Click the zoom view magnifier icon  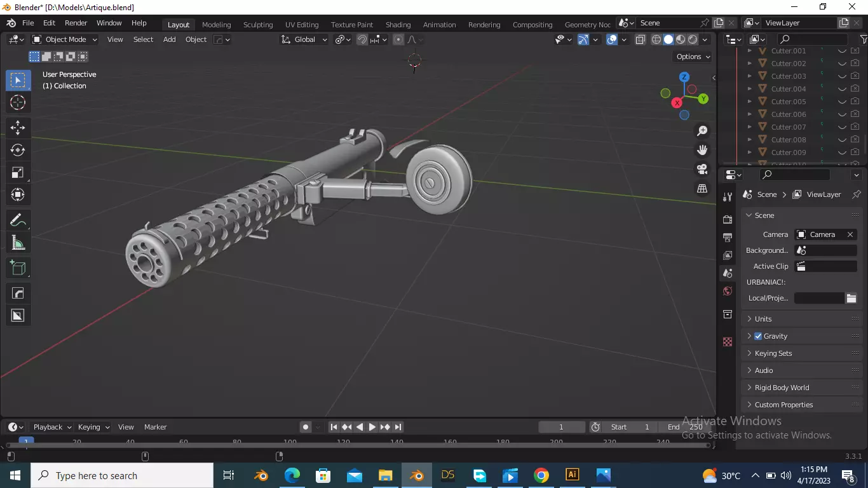(702, 131)
